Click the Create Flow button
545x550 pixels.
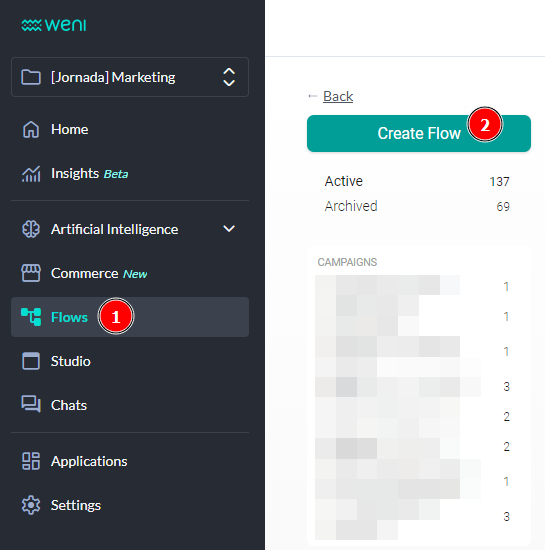(x=419, y=133)
